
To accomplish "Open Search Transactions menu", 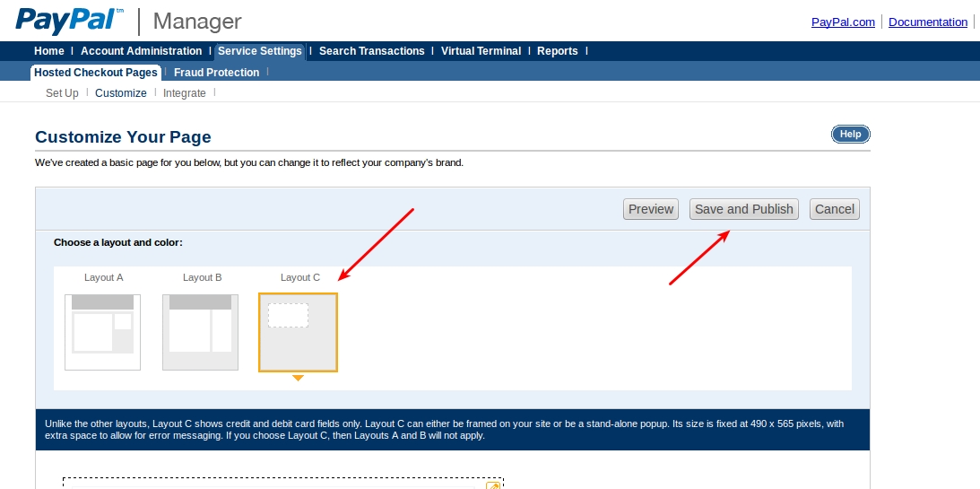I will coord(371,51).
